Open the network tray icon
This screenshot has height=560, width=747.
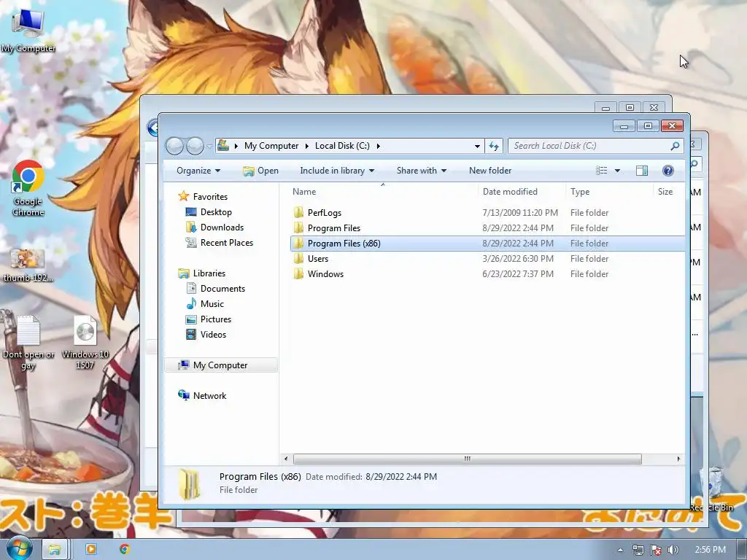[x=638, y=550]
